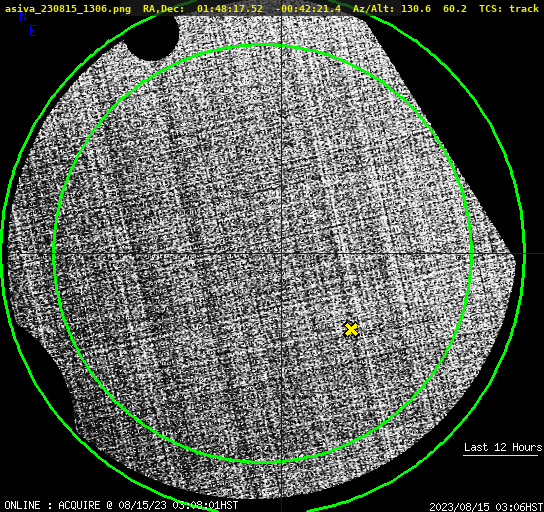Click the declination value -00:42:21.4
The width and height of the screenshot is (544, 512).
(x=308, y=8)
